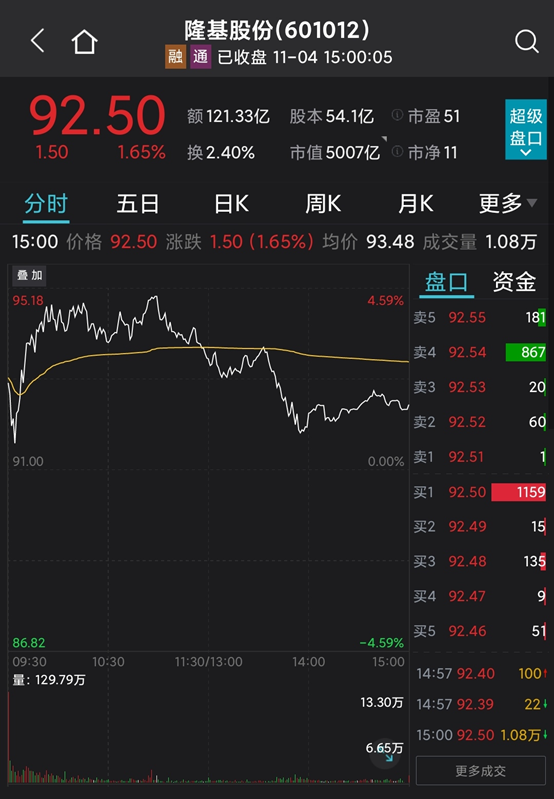
Task: Open the 更多 chart period dropdown
Action: pos(508,204)
